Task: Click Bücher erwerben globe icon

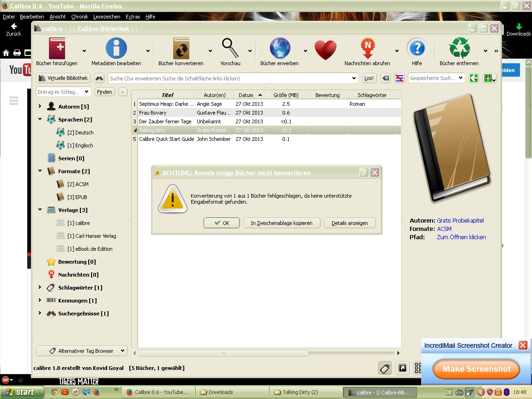Action: click(279, 48)
